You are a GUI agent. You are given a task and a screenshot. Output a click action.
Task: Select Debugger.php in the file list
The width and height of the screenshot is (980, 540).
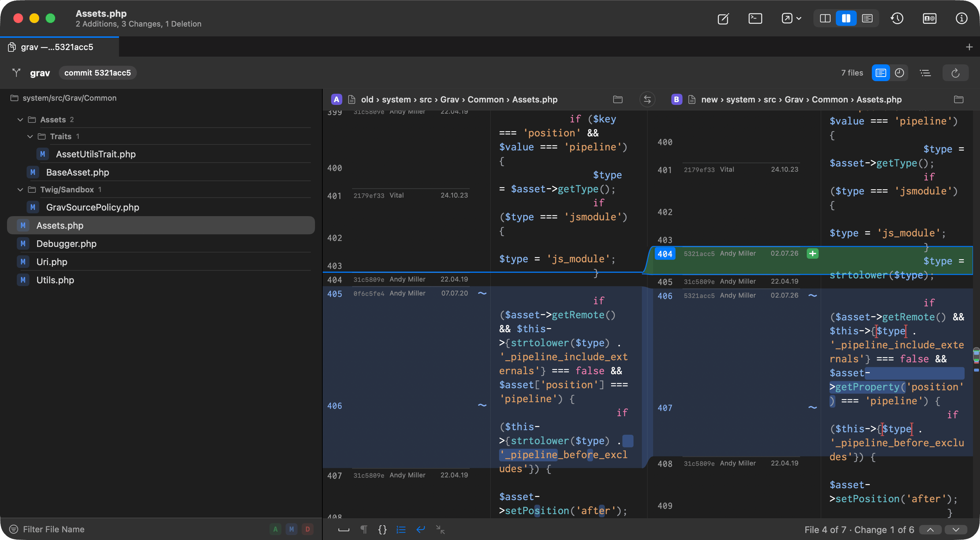[x=66, y=243]
